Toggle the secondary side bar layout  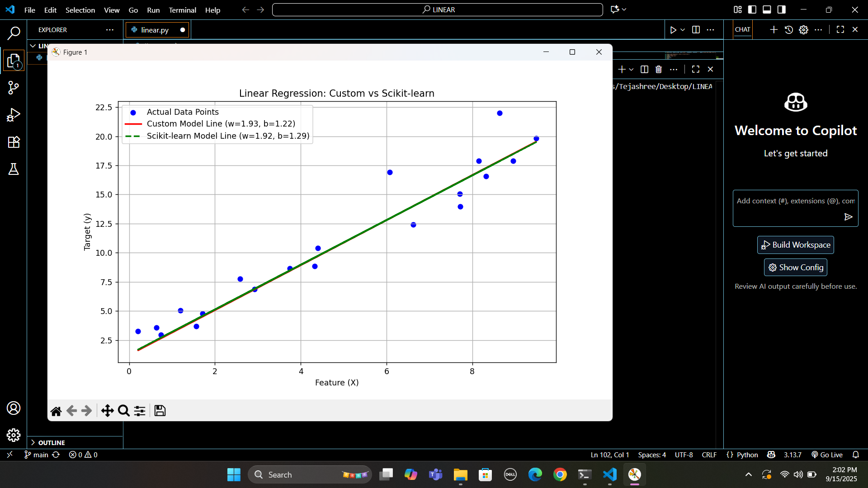tap(781, 9)
